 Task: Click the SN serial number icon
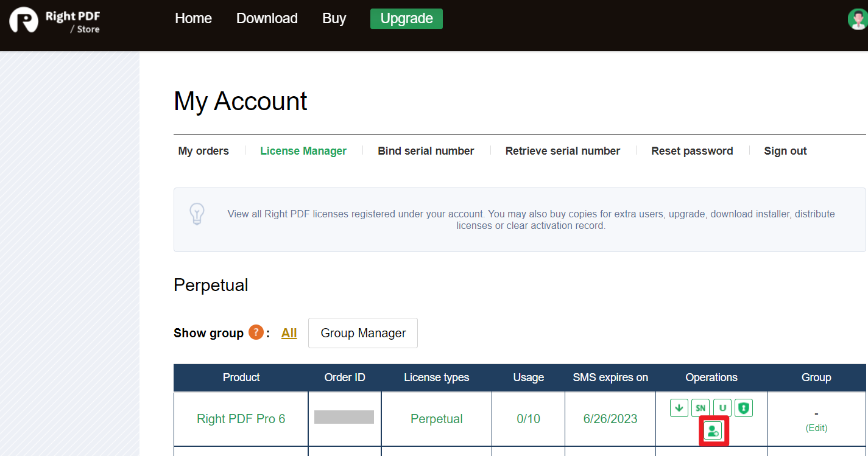click(x=700, y=408)
